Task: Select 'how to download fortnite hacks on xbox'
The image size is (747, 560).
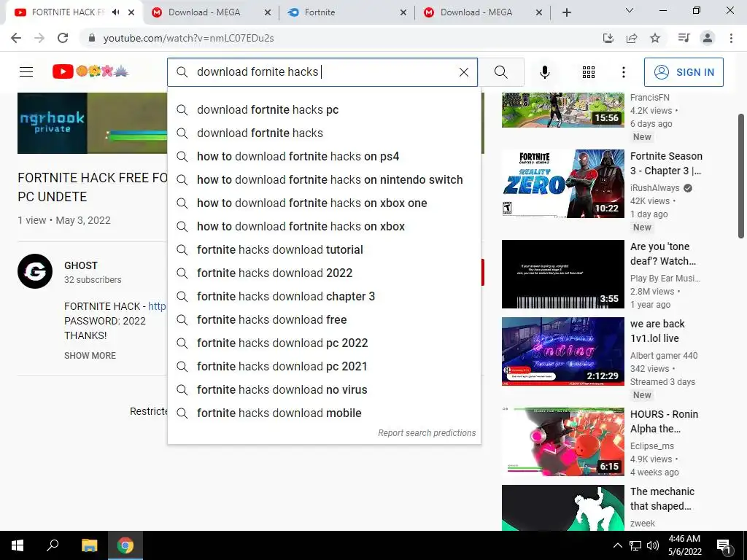Action: coord(324,226)
